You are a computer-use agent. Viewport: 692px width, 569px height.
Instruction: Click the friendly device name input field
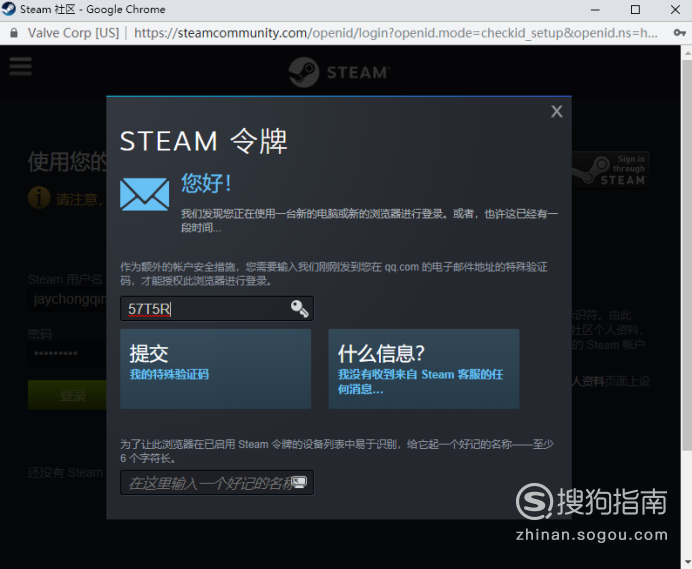(217, 483)
